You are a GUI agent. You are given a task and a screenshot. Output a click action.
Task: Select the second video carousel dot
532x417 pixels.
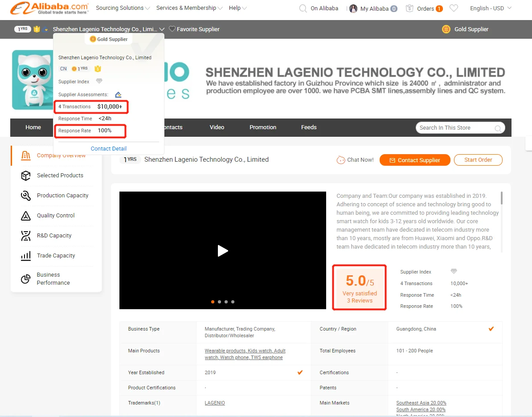220,302
